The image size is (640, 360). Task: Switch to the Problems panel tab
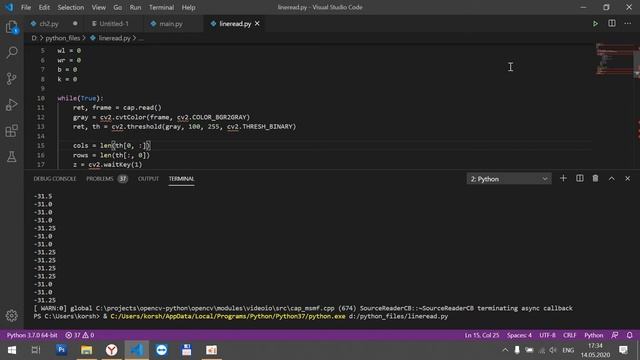(100, 179)
